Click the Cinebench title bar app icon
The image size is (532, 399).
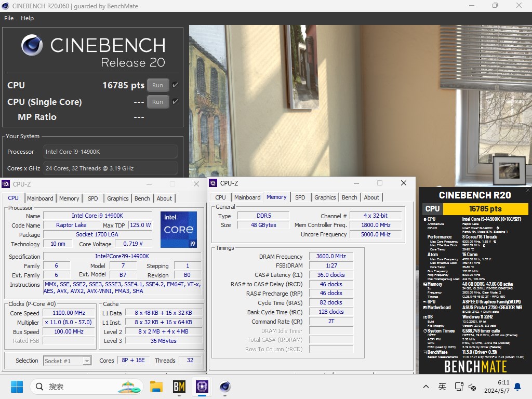(5, 6)
